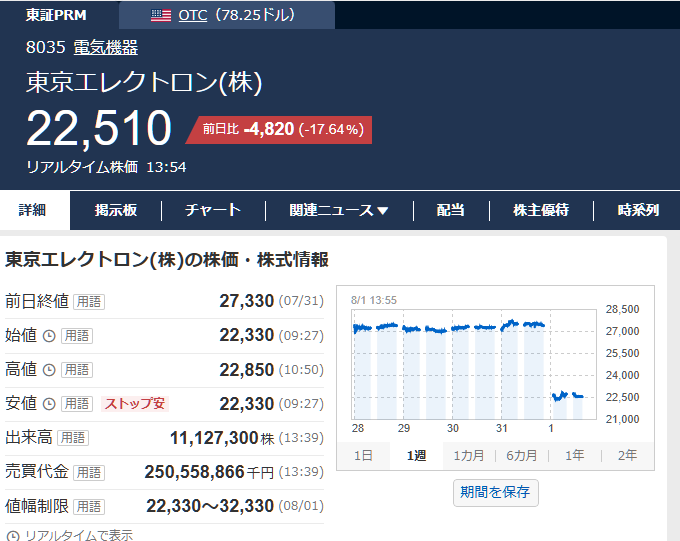Screen dimensions: 680x541
Task: Click the 高値 value 22,850
Action: pos(247,370)
